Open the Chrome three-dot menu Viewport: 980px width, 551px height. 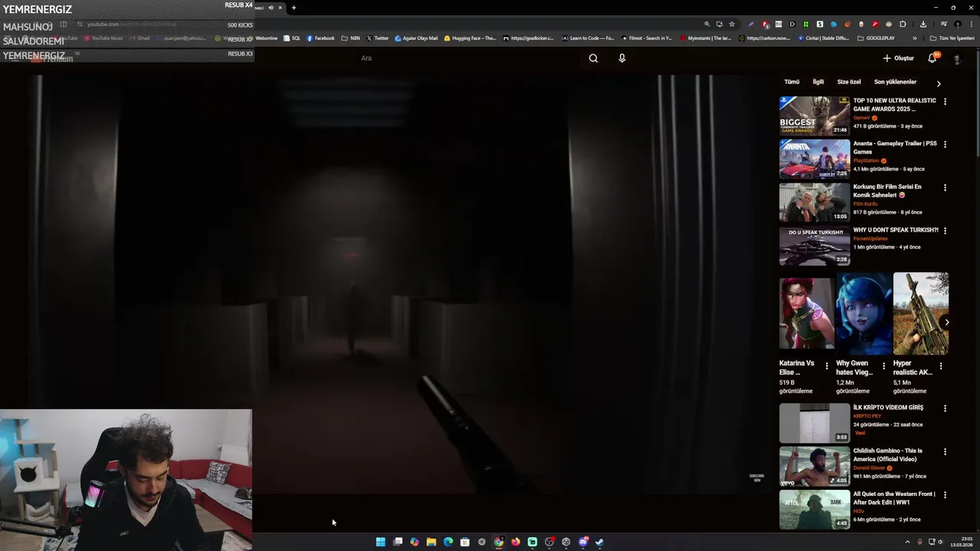(972, 24)
